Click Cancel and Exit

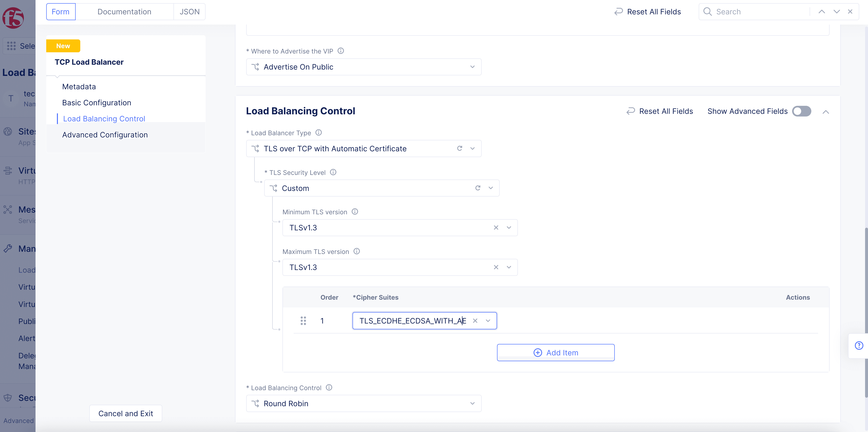pyautogui.click(x=125, y=414)
